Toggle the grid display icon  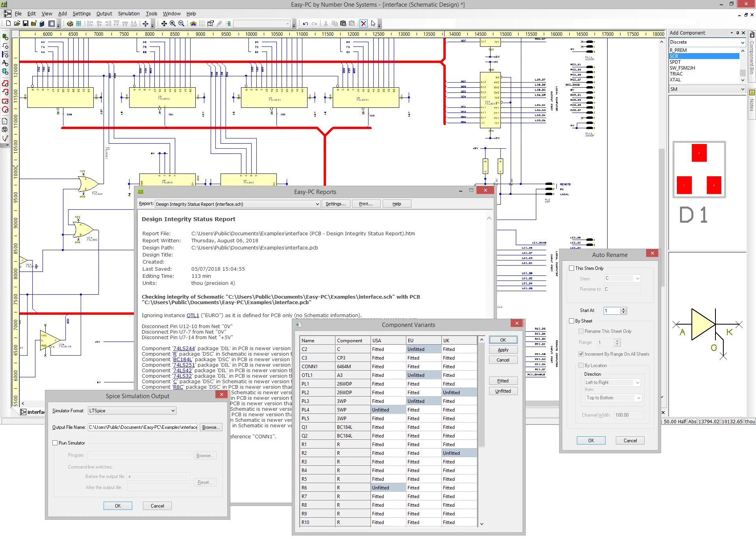coord(79,23)
